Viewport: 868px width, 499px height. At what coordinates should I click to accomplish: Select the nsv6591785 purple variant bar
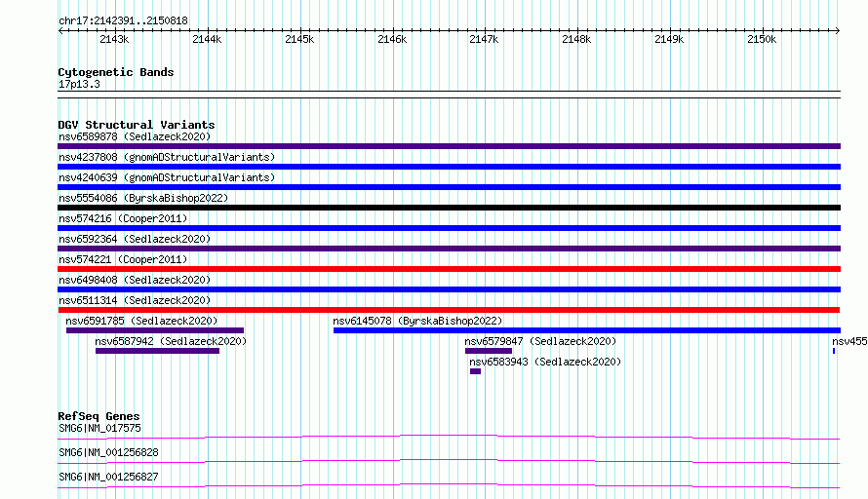click(155, 330)
